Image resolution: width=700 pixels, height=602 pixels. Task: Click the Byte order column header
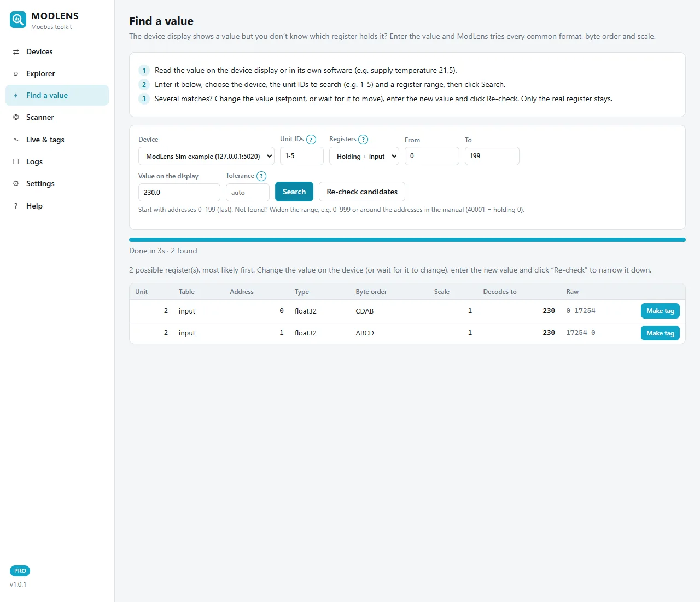[x=371, y=292]
